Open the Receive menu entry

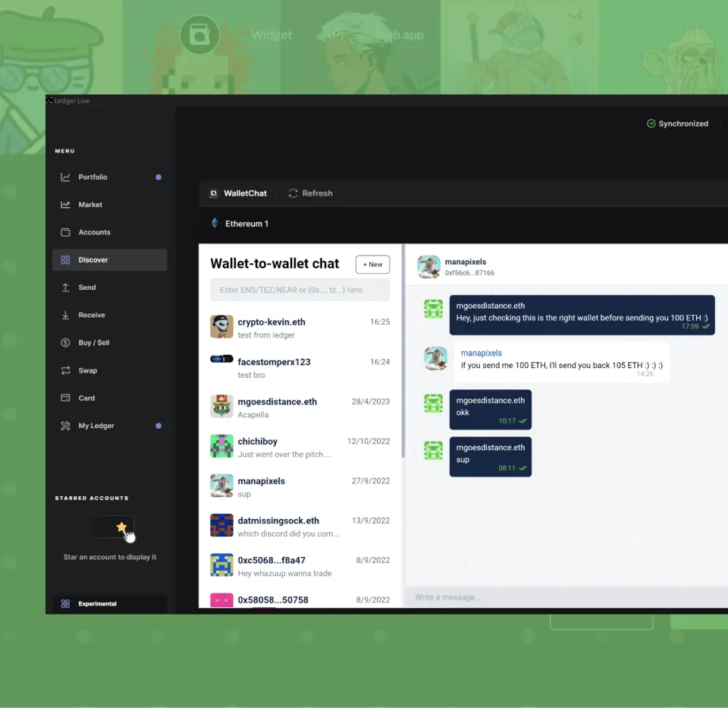click(x=109, y=315)
